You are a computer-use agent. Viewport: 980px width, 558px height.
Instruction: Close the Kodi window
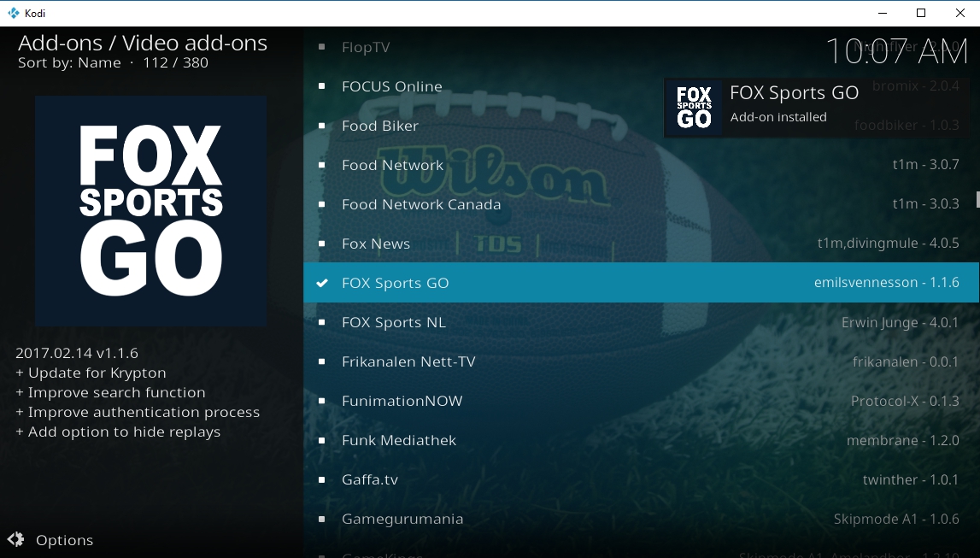[960, 13]
